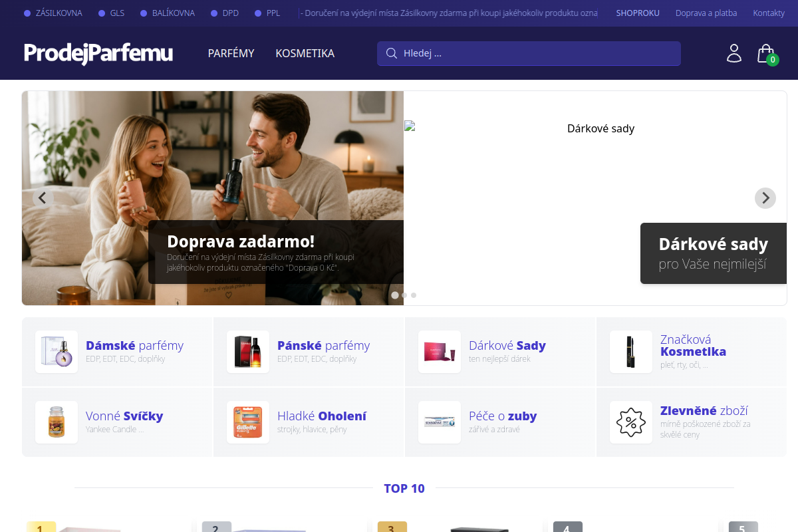Click the Dárkové Sady gift set thumbnail
The width and height of the screenshot is (798, 532).
pos(440,352)
